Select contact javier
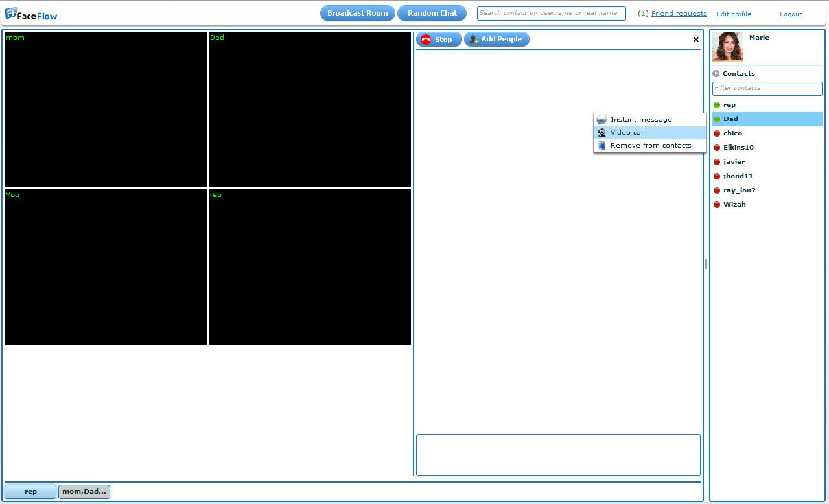This screenshot has width=829, height=504. (x=767, y=162)
